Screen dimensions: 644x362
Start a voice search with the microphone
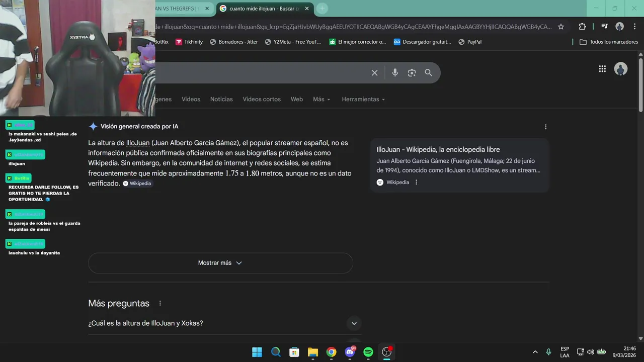pyautogui.click(x=395, y=73)
